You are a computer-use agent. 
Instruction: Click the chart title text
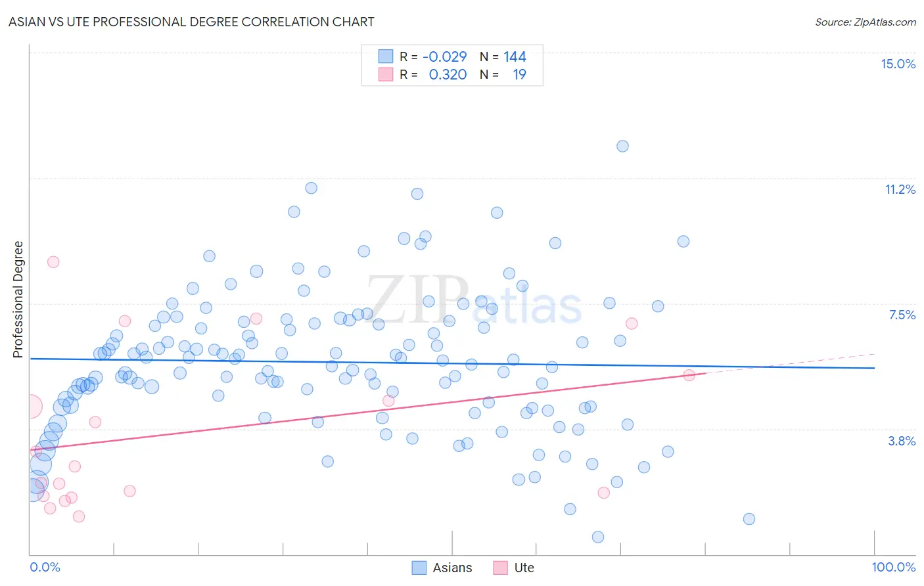[191, 22]
